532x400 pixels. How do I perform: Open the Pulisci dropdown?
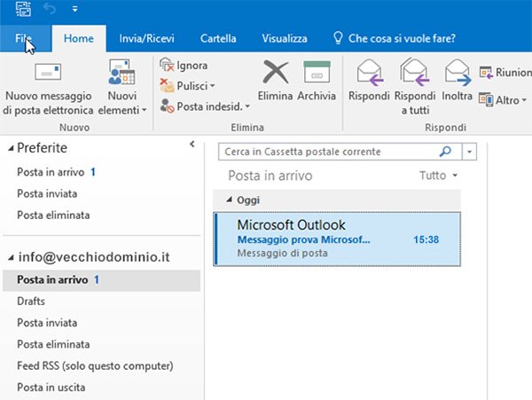[x=188, y=86]
